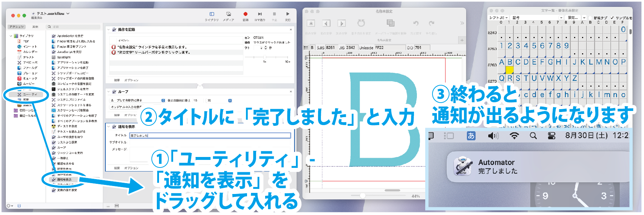Collapse the ライブラリ tree in Automator sidebar
Screen dimensions: 644x215
[11, 36]
